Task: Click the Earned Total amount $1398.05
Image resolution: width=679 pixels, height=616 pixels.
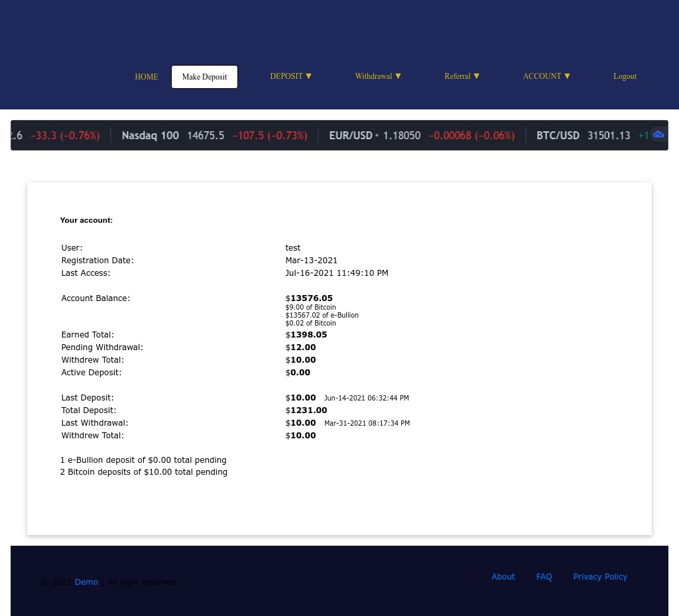Action: (x=307, y=335)
